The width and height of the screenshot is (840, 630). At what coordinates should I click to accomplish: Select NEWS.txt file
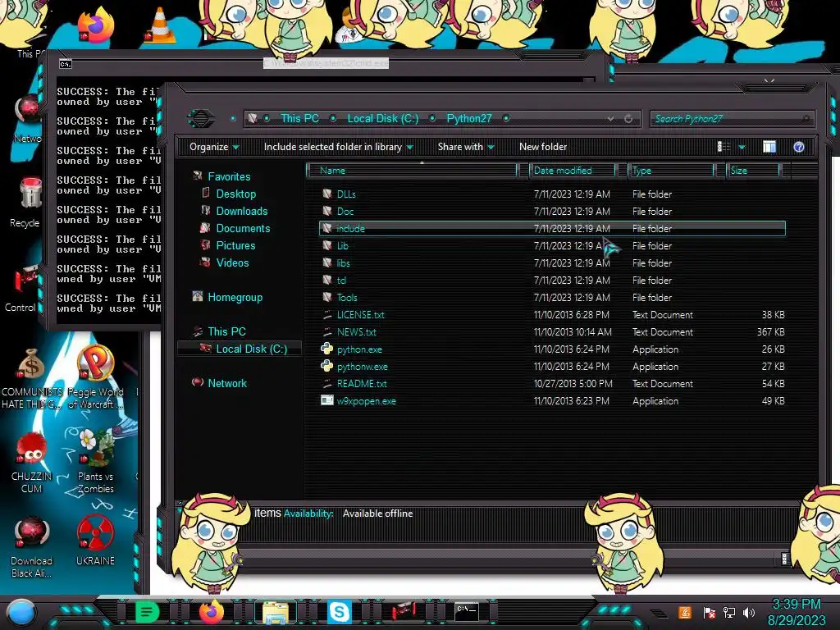[356, 332]
